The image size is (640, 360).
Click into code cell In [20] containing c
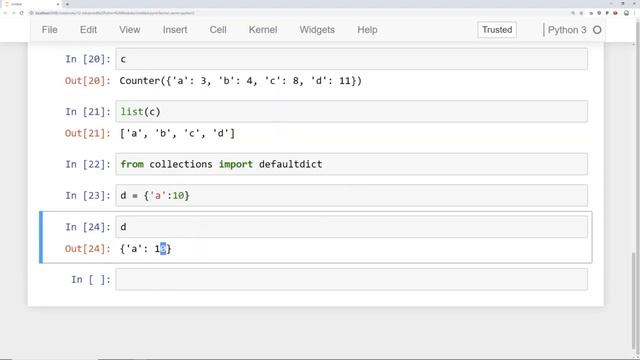coord(351,59)
